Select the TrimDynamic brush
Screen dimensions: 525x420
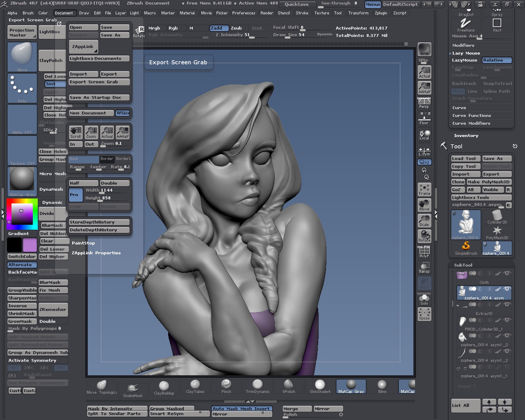pos(258,387)
